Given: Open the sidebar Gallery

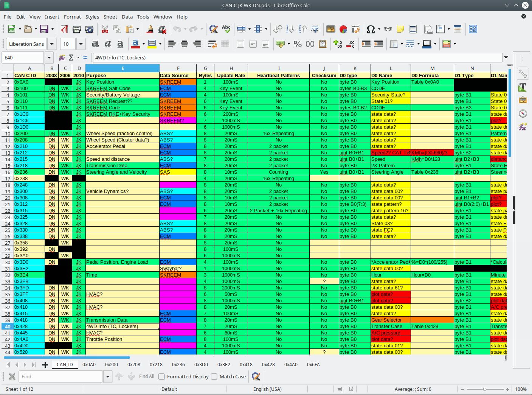Looking at the screenshot, I should 523,100.
